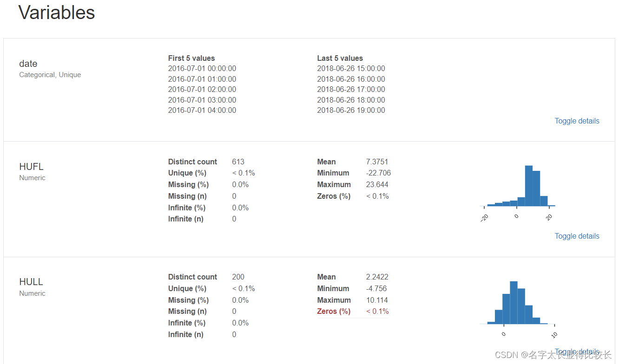
Task: Click HUFL Mean value 7.3751
Action: click(377, 162)
